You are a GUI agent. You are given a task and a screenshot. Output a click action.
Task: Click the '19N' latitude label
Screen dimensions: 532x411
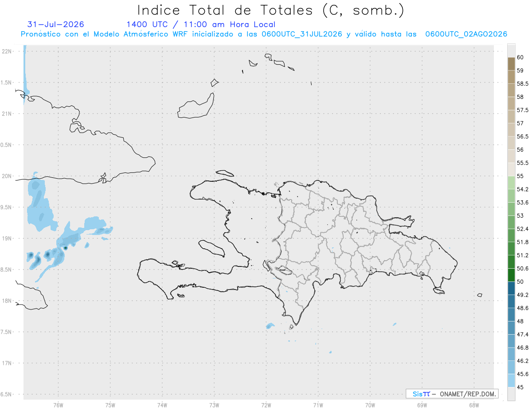point(8,238)
